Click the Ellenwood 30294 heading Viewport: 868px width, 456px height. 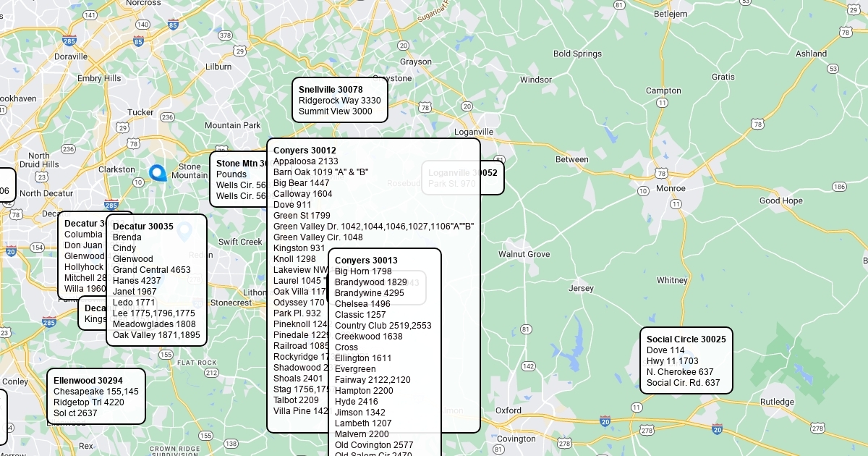pos(88,381)
